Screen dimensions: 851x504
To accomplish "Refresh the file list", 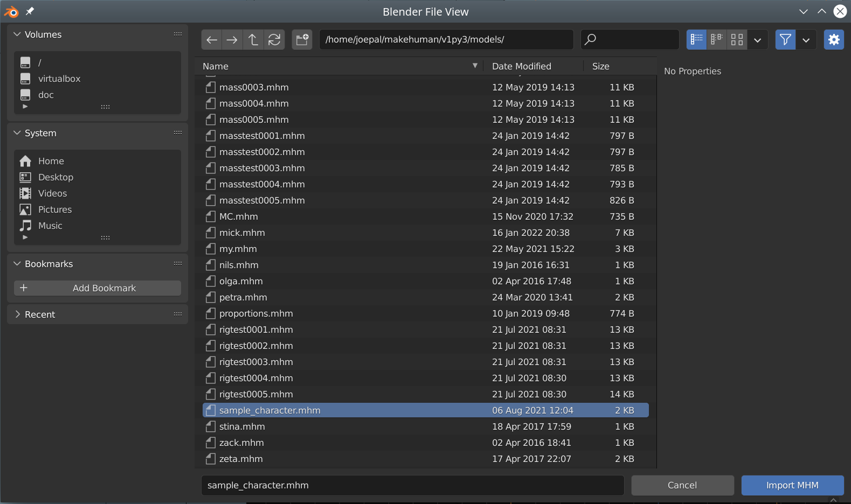I will coord(274,39).
